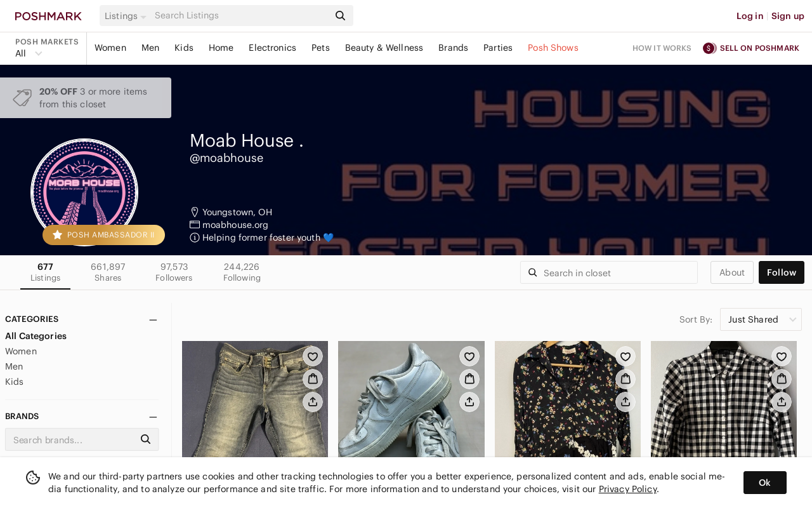
Task: Click the About button
Action: pyautogui.click(x=732, y=272)
